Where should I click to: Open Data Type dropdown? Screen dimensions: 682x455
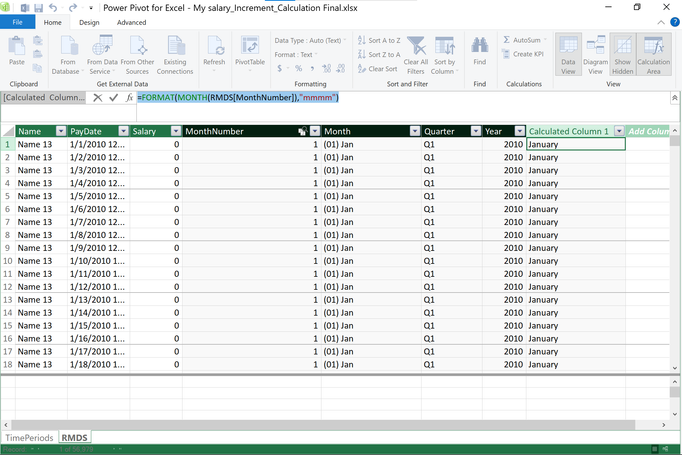point(310,40)
